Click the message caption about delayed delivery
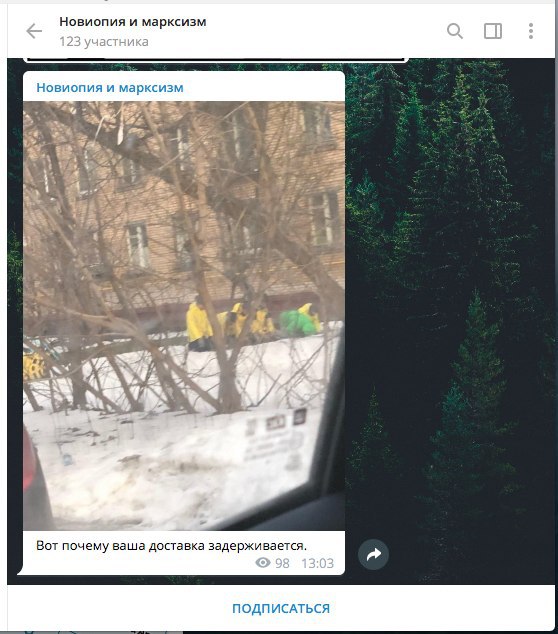The width and height of the screenshot is (558, 634). tap(171, 545)
